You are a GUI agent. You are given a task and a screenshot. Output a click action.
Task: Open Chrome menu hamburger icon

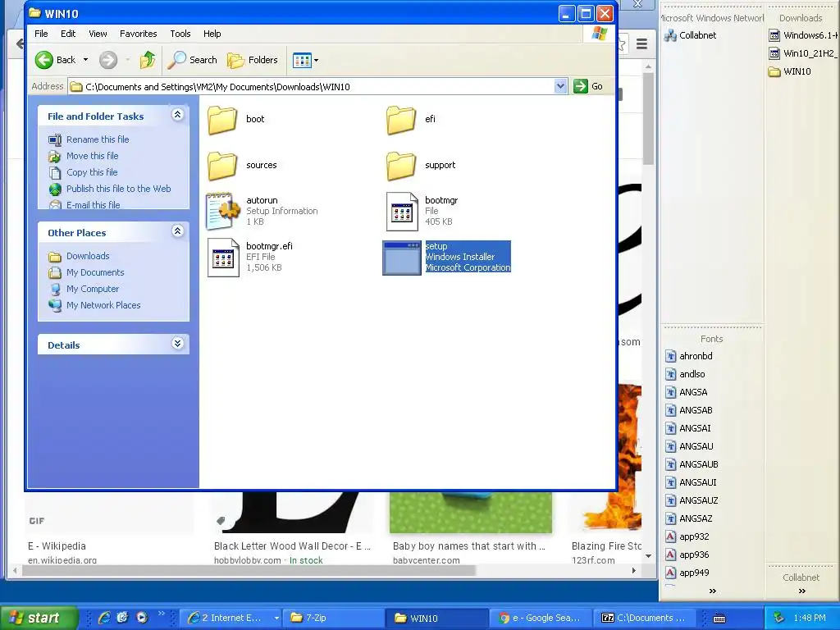click(641, 44)
